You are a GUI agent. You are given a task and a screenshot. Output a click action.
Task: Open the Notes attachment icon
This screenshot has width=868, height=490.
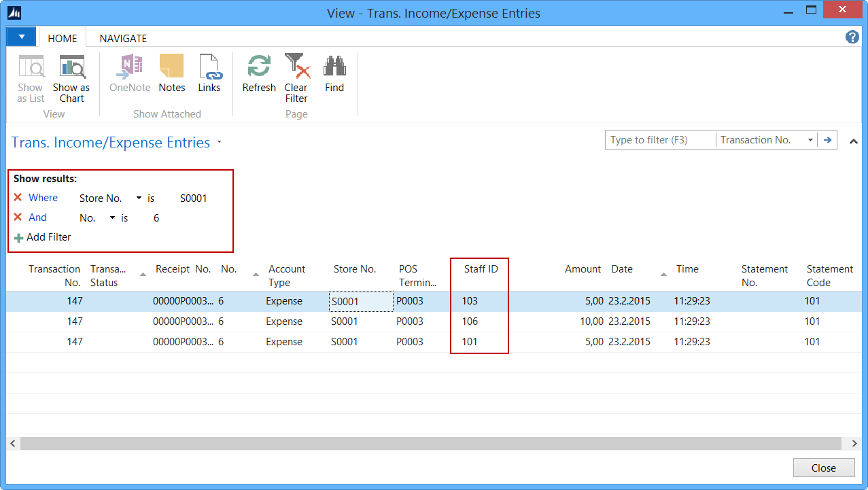(172, 68)
